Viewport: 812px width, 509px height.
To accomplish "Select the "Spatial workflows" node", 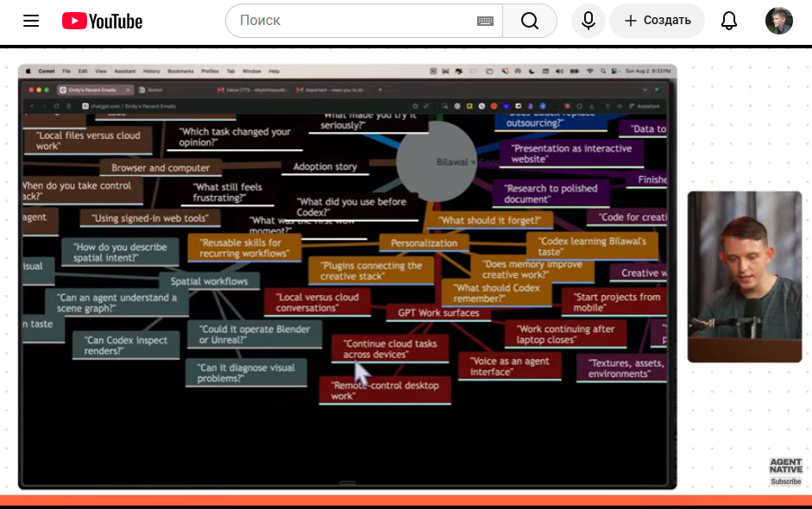I will pyautogui.click(x=209, y=281).
